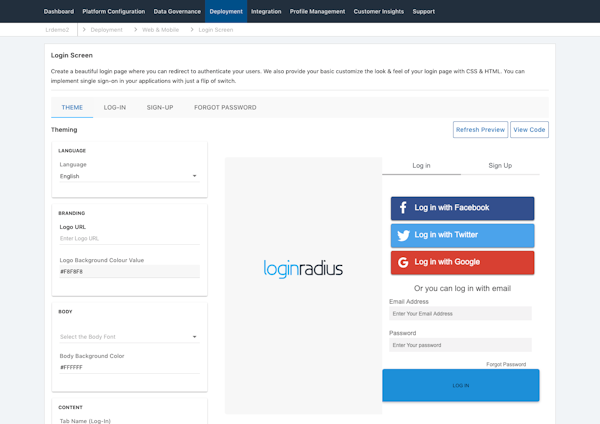Image resolution: width=600 pixels, height=424 pixels.
Task: Click the Web & Mobile breadcrumb
Action: [x=160, y=29]
